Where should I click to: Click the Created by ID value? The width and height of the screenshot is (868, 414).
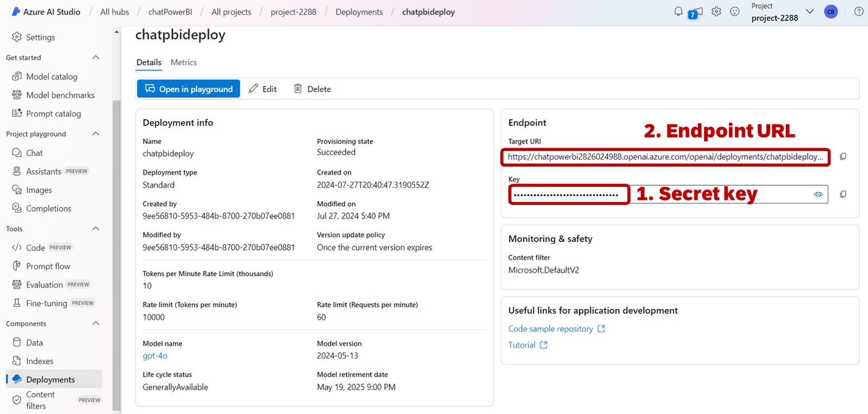click(x=218, y=216)
